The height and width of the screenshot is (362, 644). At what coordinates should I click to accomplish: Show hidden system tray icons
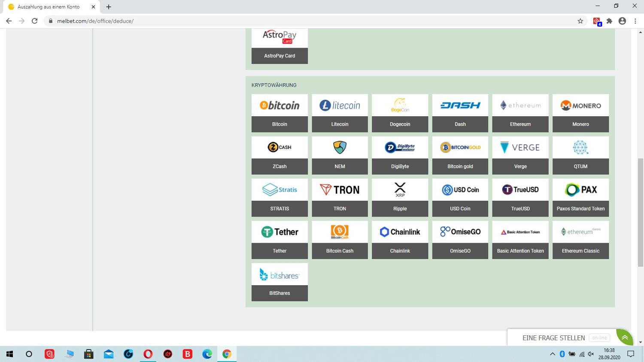[x=553, y=354]
